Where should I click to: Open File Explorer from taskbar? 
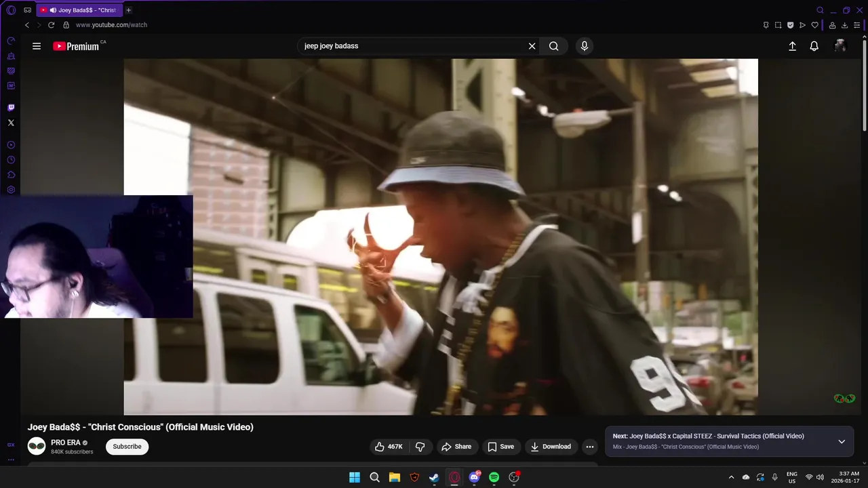pos(395,477)
